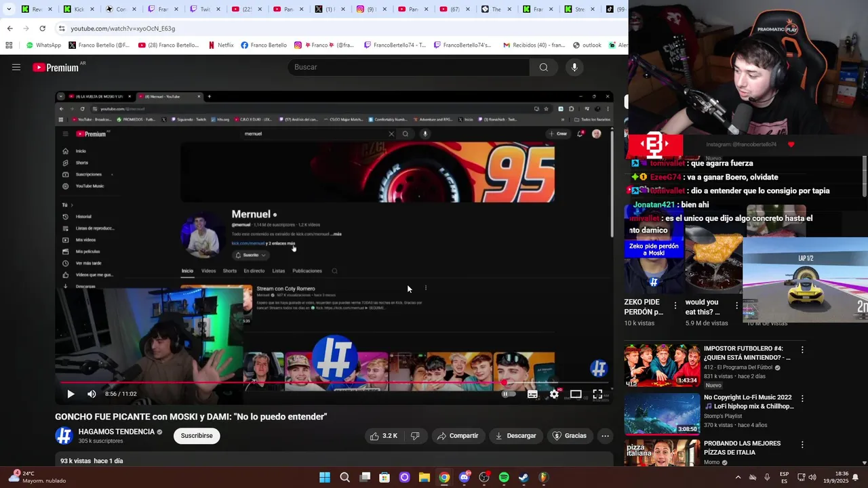Viewport: 868px width, 488px height.
Task: Click the search magnifier button
Action: pyautogui.click(x=543, y=67)
